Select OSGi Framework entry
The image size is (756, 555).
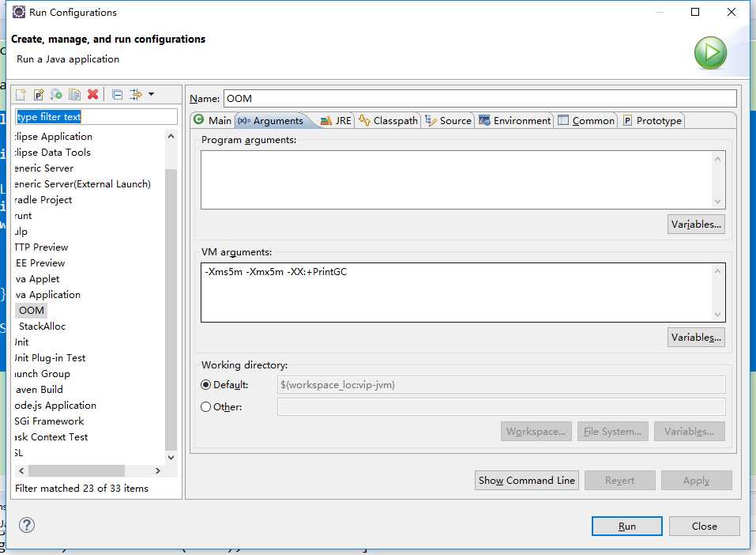click(x=49, y=421)
